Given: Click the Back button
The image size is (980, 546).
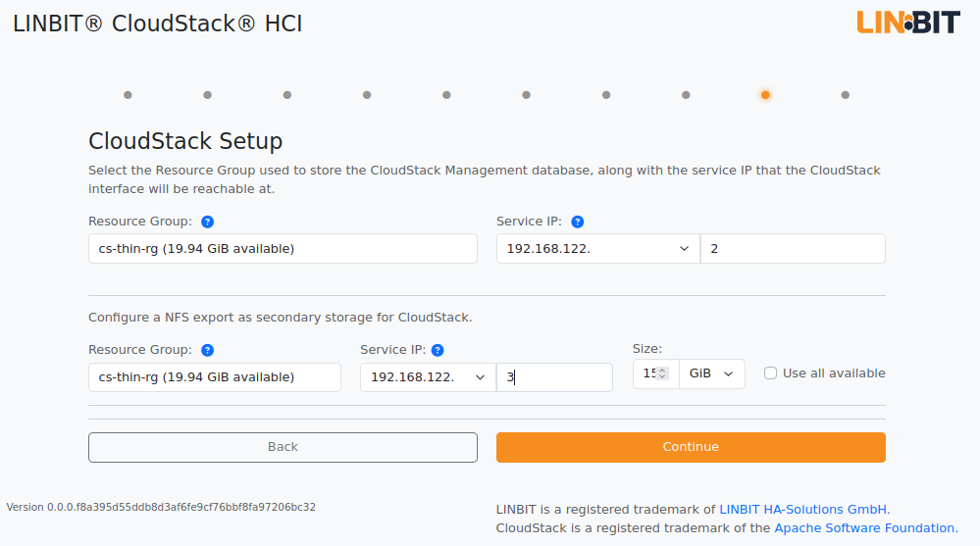Looking at the screenshot, I should pyautogui.click(x=283, y=447).
